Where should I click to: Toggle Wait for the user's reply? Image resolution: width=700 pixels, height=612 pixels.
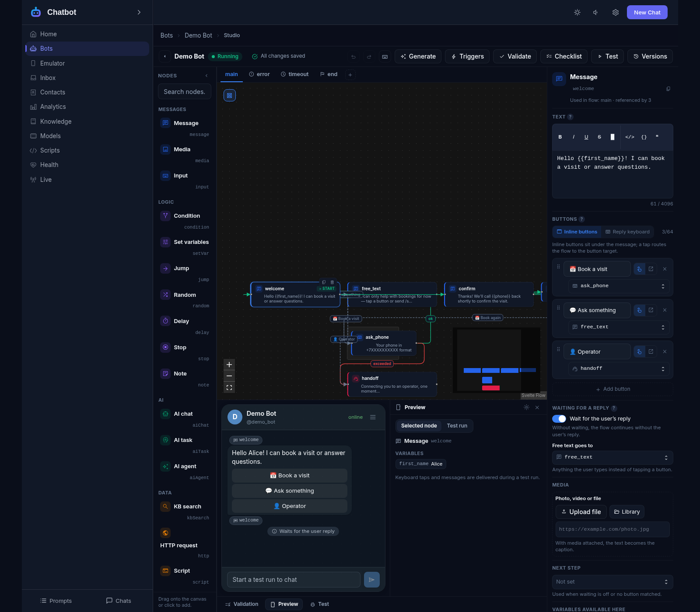pyautogui.click(x=559, y=419)
